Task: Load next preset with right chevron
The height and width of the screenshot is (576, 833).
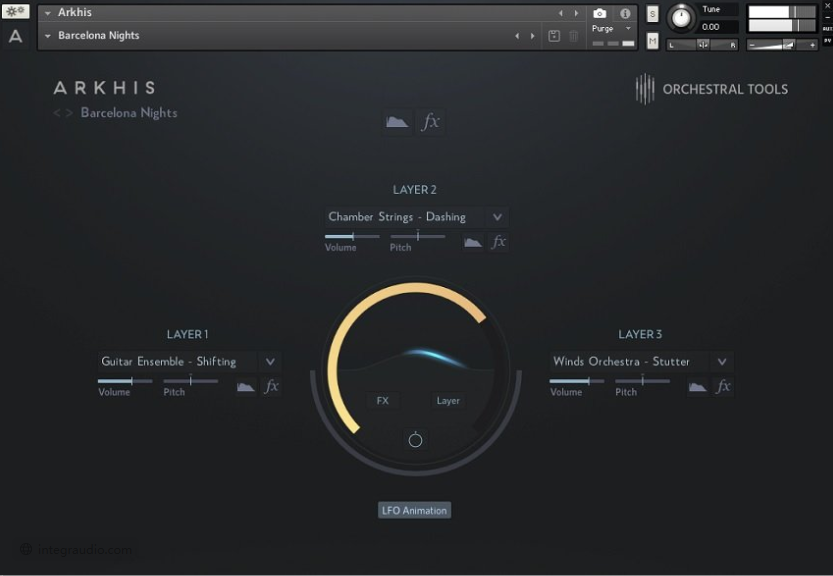Action: [69, 113]
